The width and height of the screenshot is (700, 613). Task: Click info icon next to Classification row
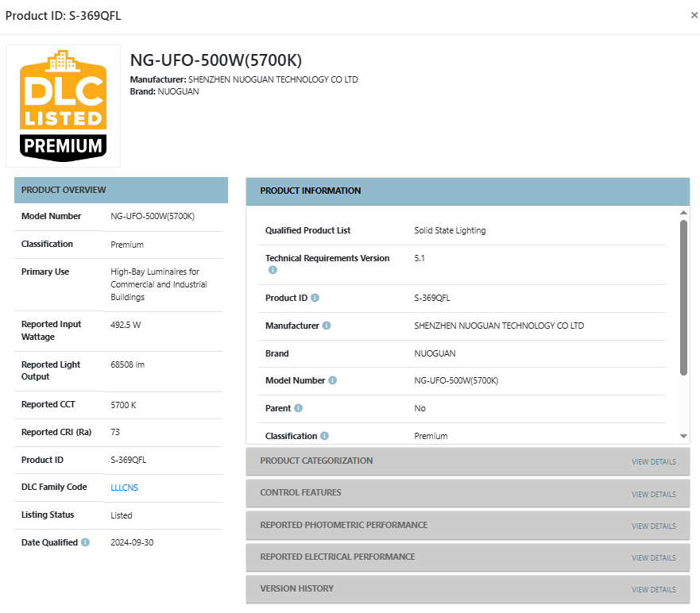click(x=324, y=436)
